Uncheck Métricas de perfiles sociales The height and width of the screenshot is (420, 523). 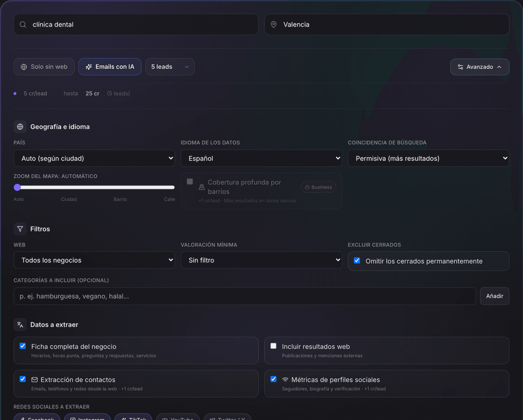(x=273, y=379)
